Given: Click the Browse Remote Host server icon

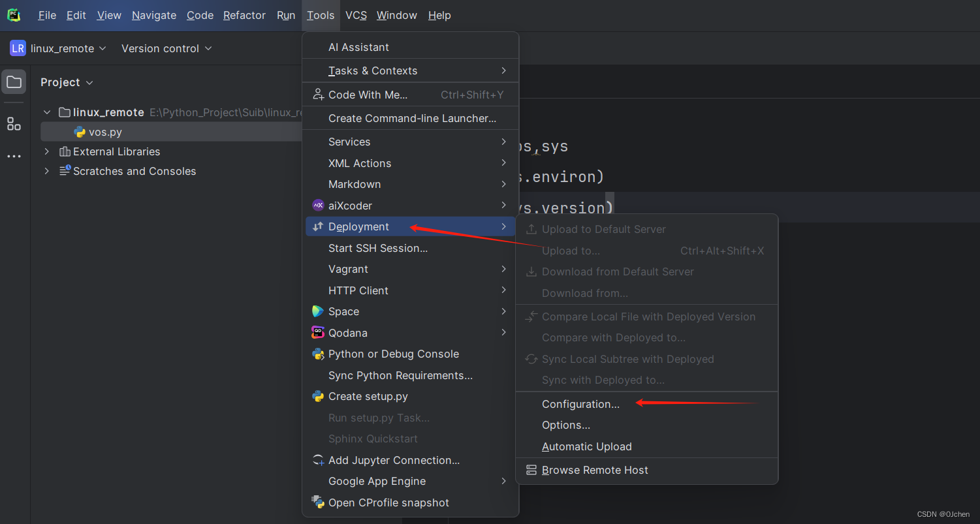Looking at the screenshot, I should click(x=531, y=470).
